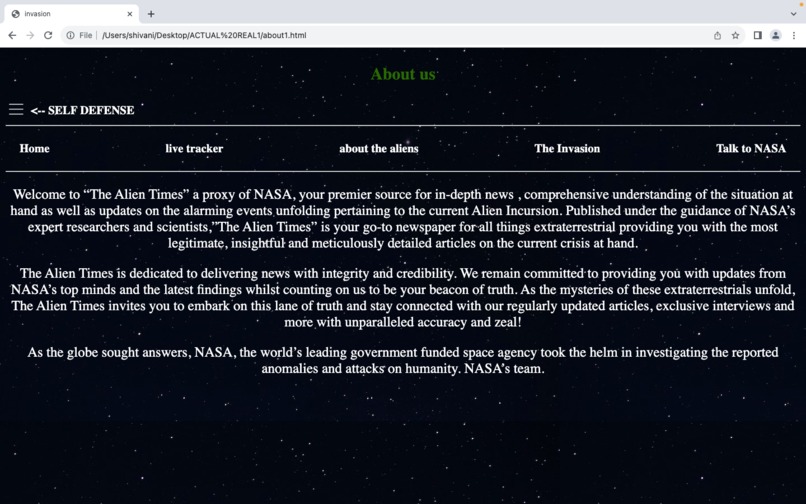Open Chrome three-dot menu
806x504 pixels.
[794, 35]
